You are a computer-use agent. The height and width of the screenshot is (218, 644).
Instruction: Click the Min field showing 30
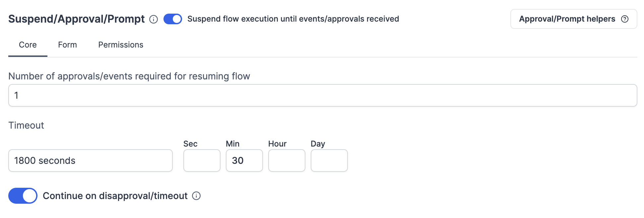(x=244, y=161)
